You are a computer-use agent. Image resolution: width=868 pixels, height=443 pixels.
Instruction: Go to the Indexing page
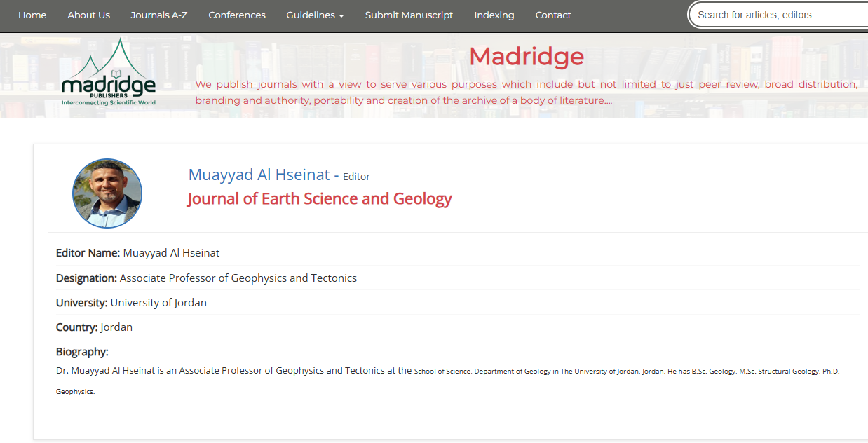click(494, 15)
